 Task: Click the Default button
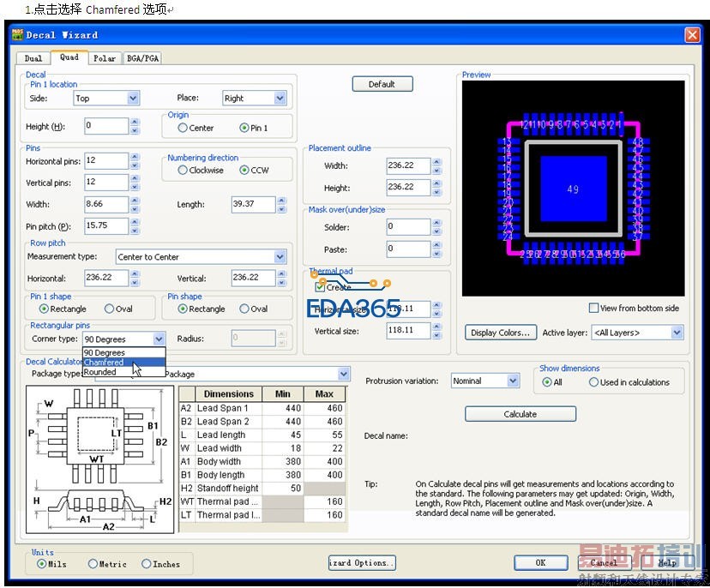[x=382, y=84]
